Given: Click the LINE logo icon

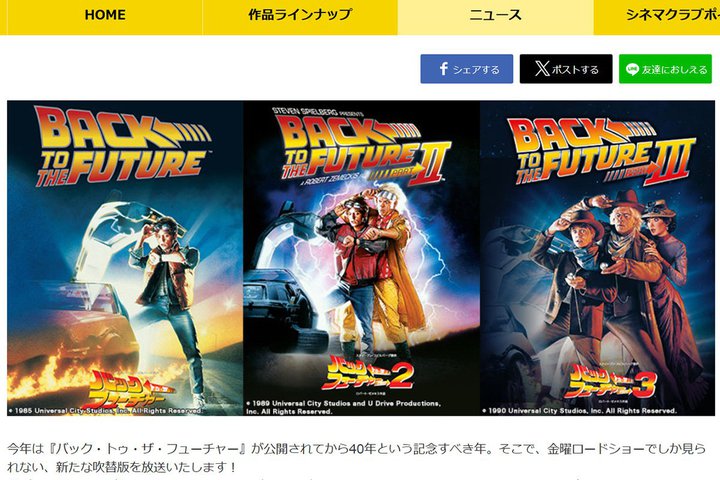Looking at the screenshot, I should pos(632,69).
